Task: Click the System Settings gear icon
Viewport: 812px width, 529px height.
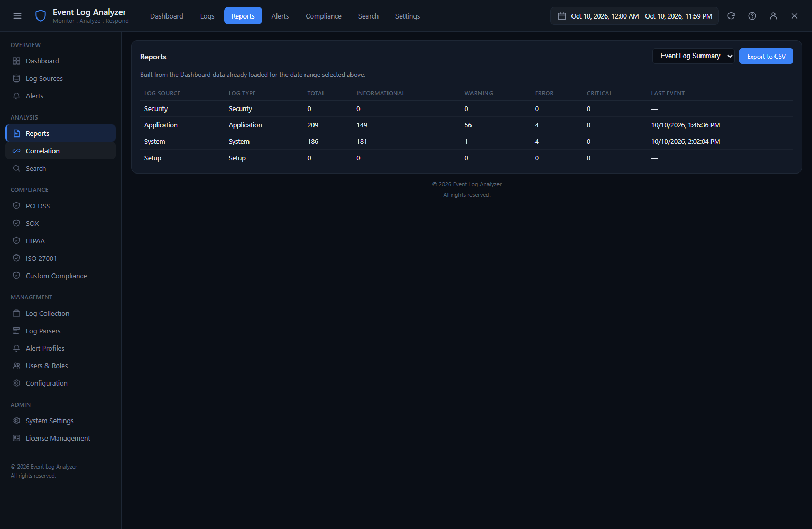Action: point(16,421)
